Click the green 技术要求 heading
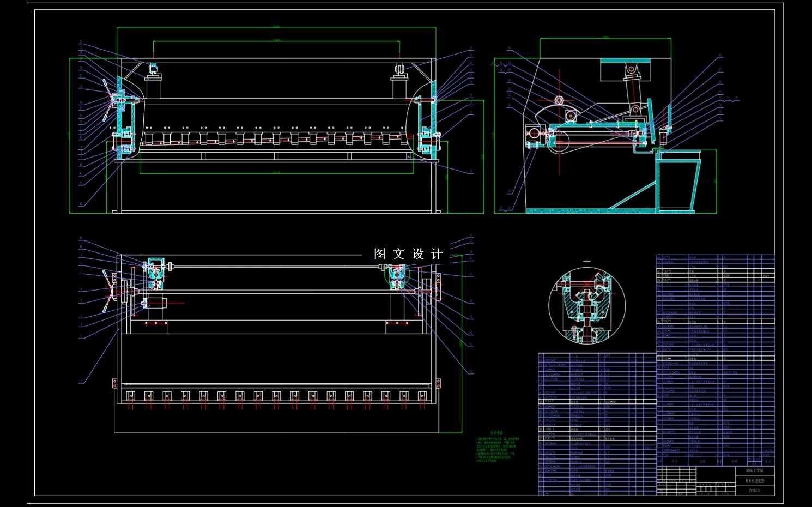Image resolution: width=812 pixels, height=507 pixels. point(496,433)
